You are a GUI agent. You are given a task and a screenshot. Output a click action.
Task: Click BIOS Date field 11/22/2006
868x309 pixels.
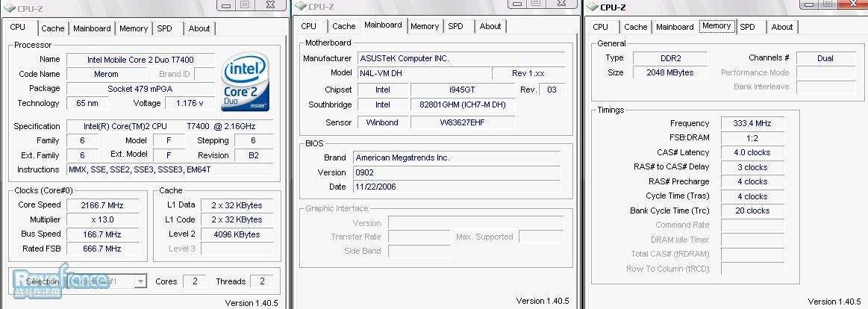tap(457, 187)
